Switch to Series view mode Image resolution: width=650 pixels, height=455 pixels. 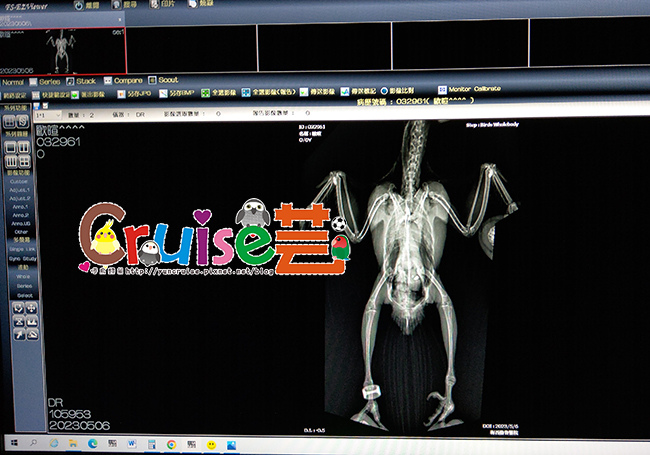pyautogui.click(x=44, y=82)
